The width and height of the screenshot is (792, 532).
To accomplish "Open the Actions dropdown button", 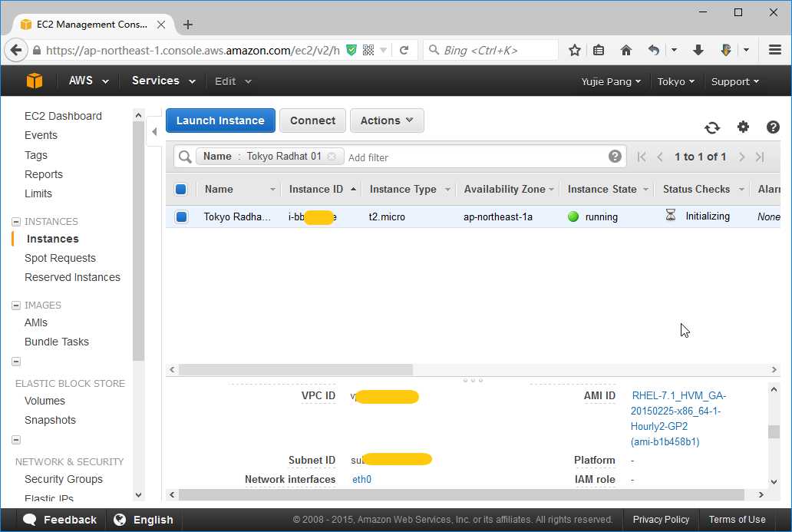I will [x=387, y=121].
